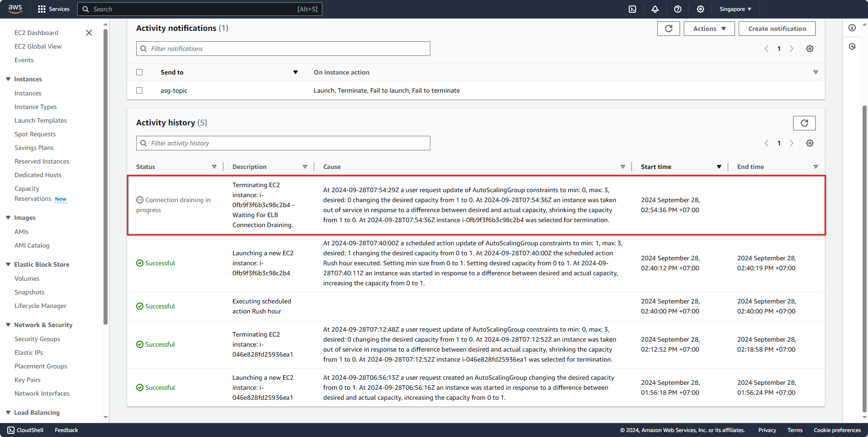The width and height of the screenshot is (868, 437).
Task: Open the Services menu
Action: coord(54,9)
